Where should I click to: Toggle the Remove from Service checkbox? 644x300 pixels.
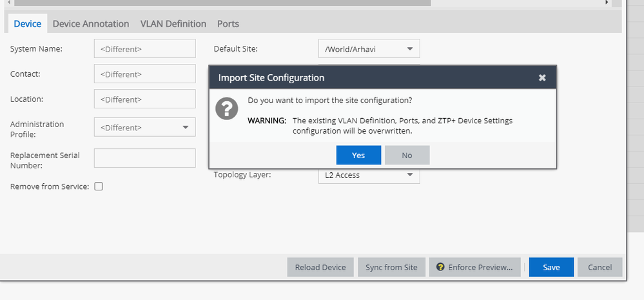pos(99,186)
